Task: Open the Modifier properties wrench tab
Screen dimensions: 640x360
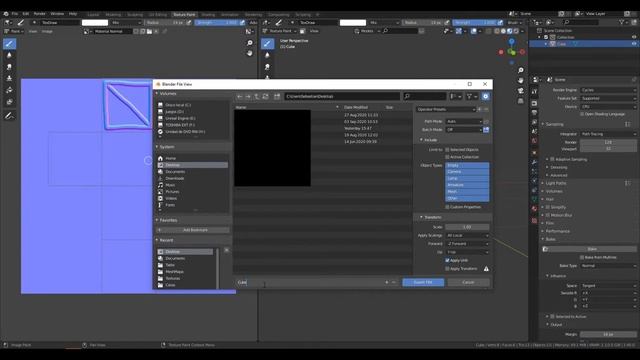Action: coord(534,162)
